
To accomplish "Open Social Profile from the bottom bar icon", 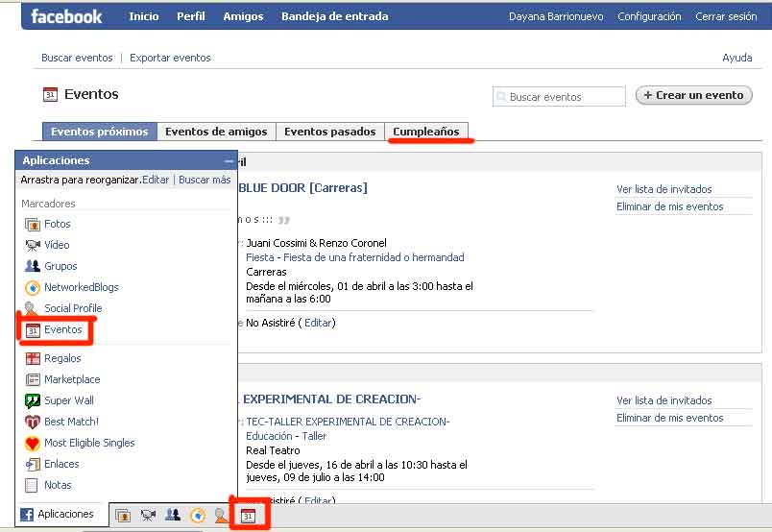I will click(221, 516).
